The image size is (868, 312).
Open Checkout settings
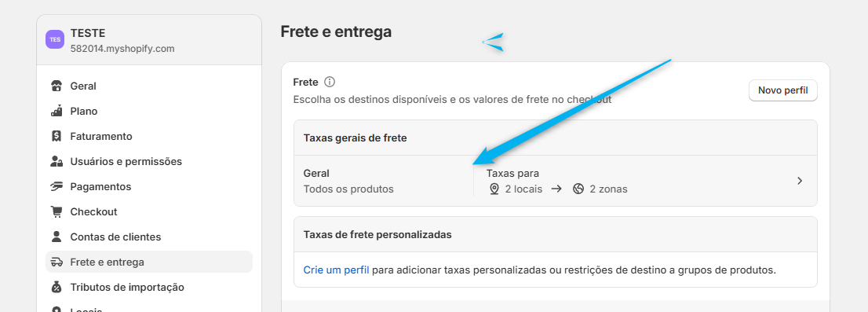[x=149, y=211]
